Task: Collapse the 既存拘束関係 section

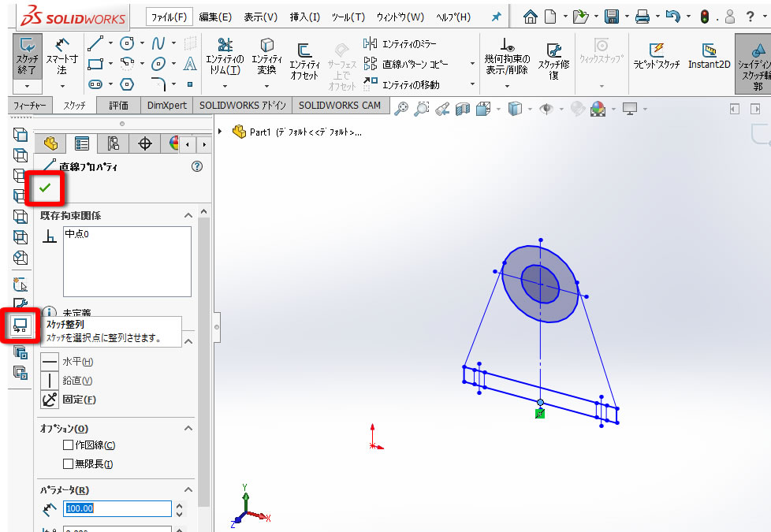Action: click(188, 215)
